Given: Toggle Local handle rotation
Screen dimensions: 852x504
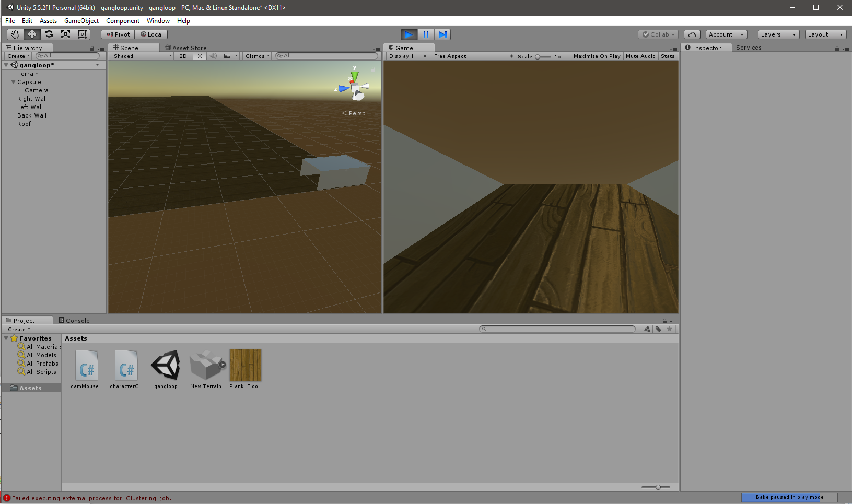Looking at the screenshot, I should [x=151, y=34].
